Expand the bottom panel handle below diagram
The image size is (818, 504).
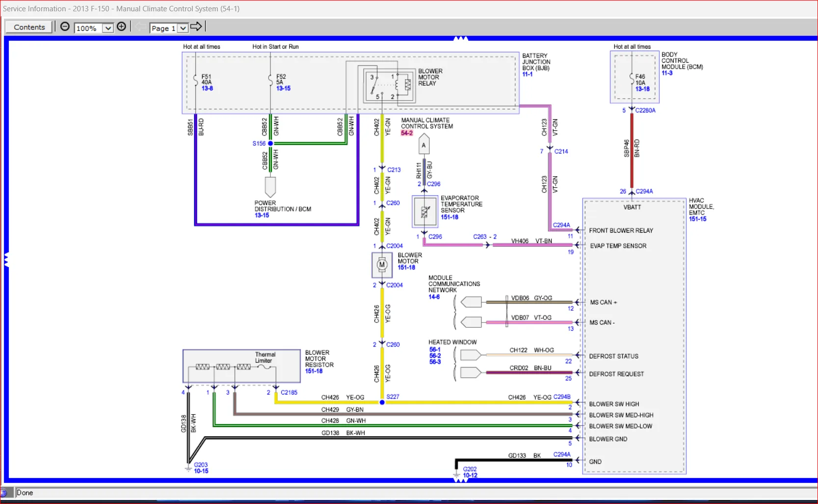click(x=460, y=480)
